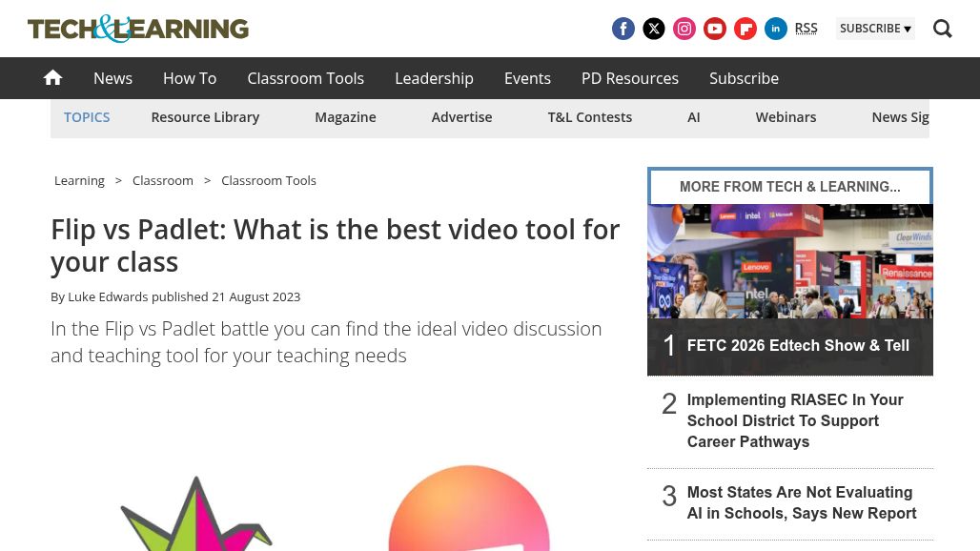Open the PD Resources menu item
This screenshot has width=980, height=551.
point(629,78)
